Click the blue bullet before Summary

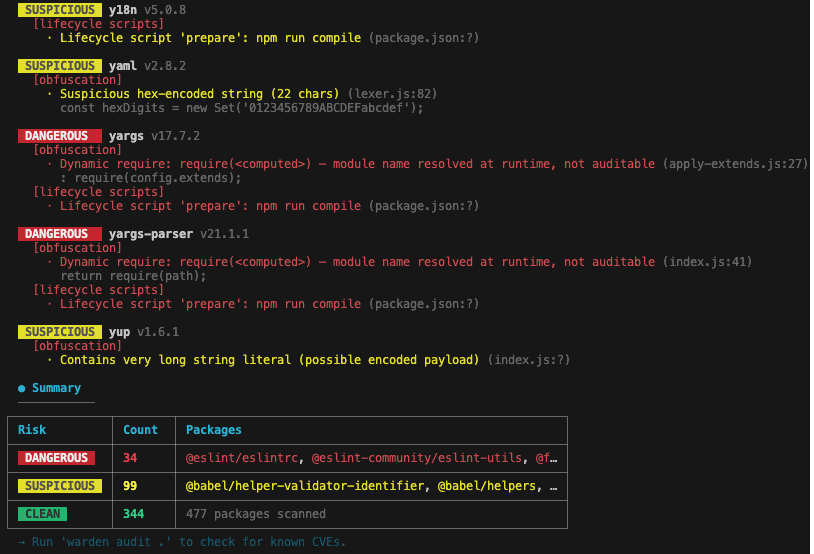pos(22,388)
